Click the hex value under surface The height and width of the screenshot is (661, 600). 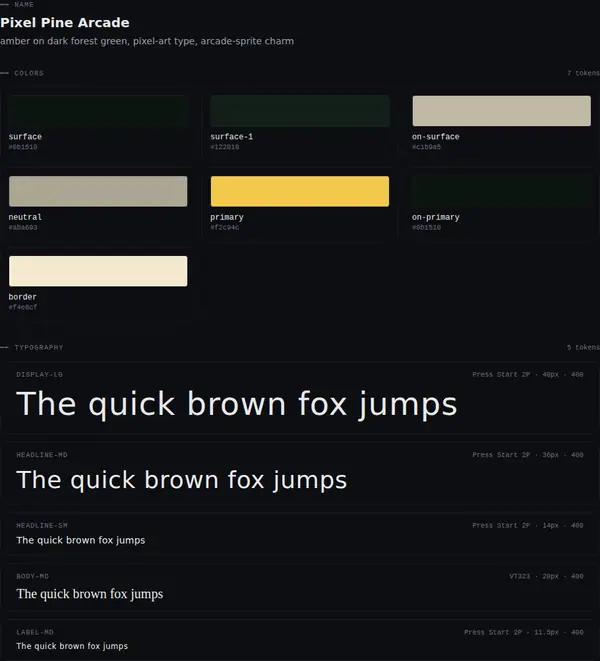click(x=23, y=147)
